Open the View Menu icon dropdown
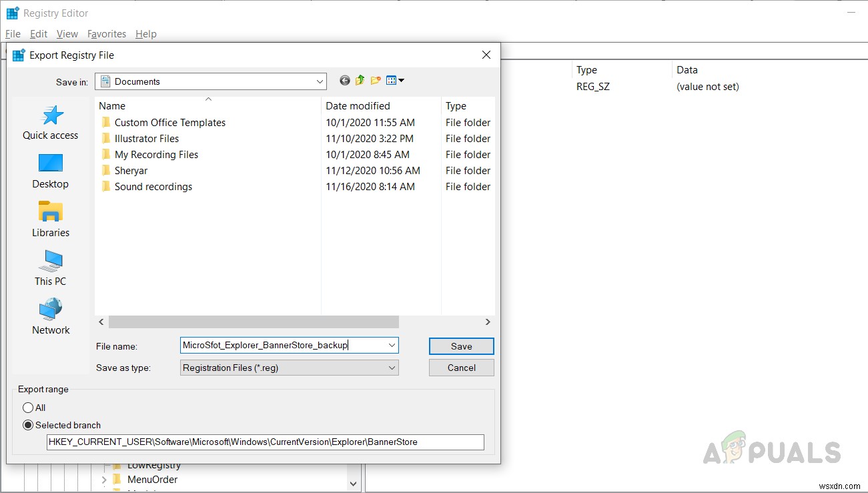 396,81
